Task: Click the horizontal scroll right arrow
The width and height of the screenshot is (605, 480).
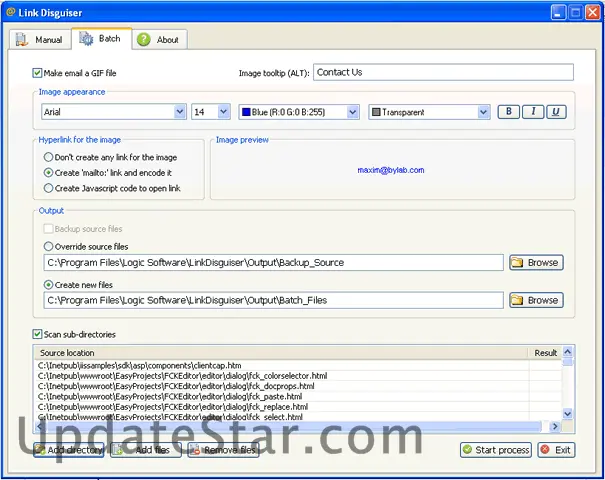Action: pos(555,426)
